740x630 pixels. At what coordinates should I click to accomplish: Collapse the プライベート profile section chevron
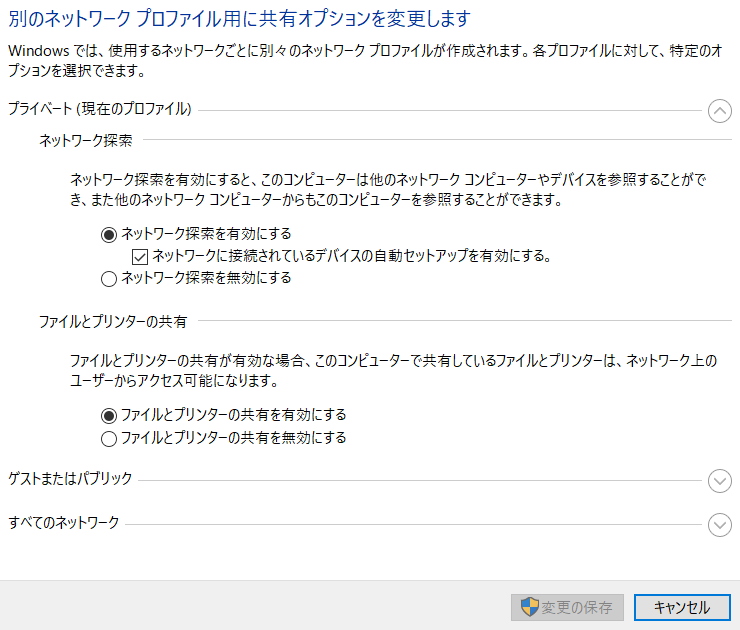[720, 111]
